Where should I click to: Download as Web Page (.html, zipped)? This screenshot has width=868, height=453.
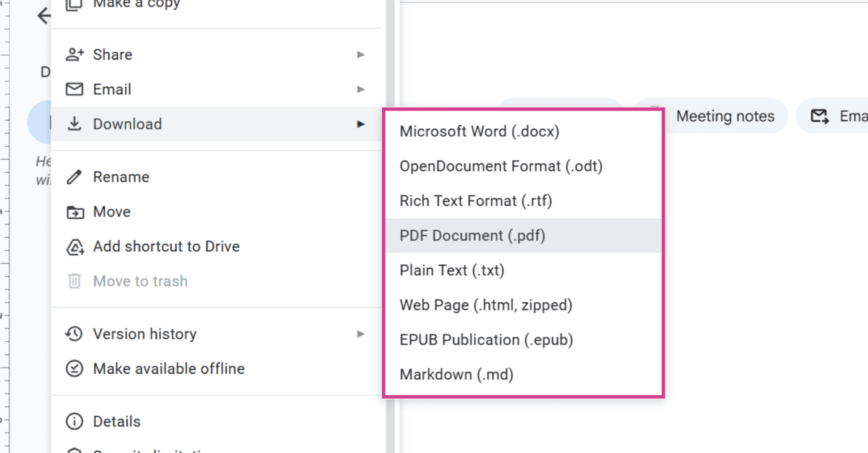524,305
